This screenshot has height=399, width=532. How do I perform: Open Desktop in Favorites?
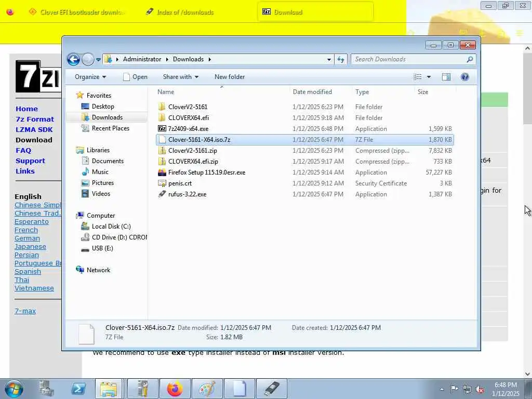[103, 107]
